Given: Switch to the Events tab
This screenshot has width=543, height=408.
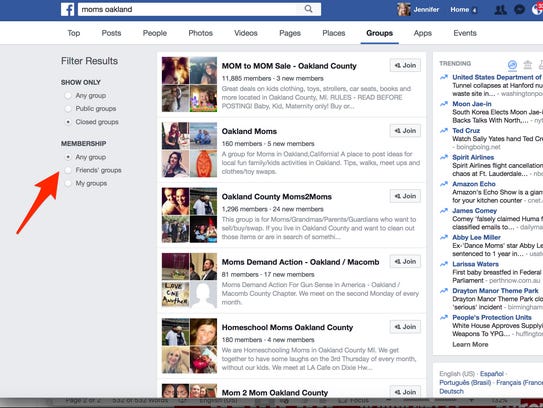Looking at the screenshot, I should [465, 33].
